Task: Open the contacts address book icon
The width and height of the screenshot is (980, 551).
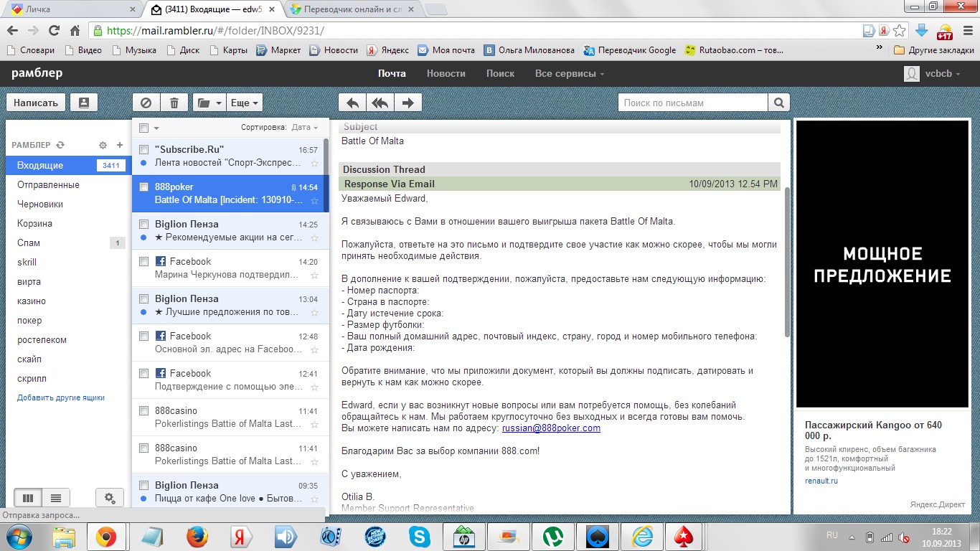Action: tap(84, 103)
